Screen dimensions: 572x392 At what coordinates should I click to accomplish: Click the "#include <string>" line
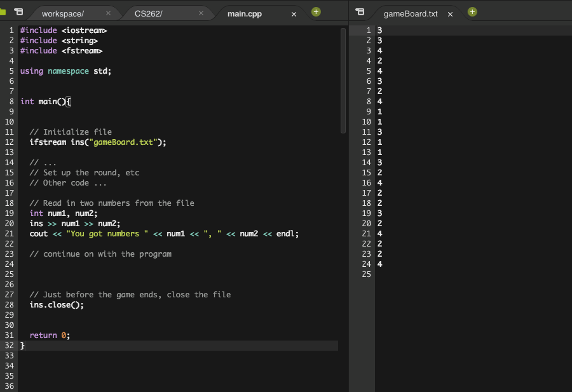pyautogui.click(x=59, y=41)
